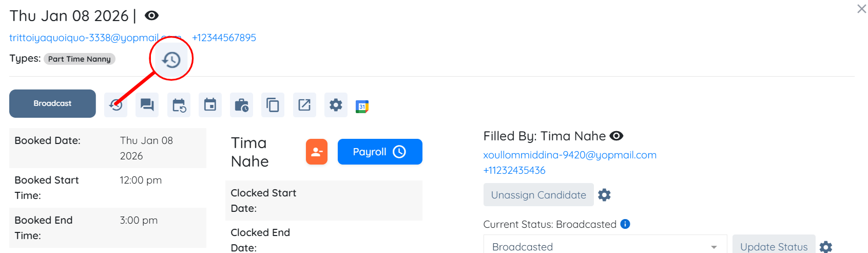Click the Google Calendar icon
The height and width of the screenshot is (253, 868).
362,106
